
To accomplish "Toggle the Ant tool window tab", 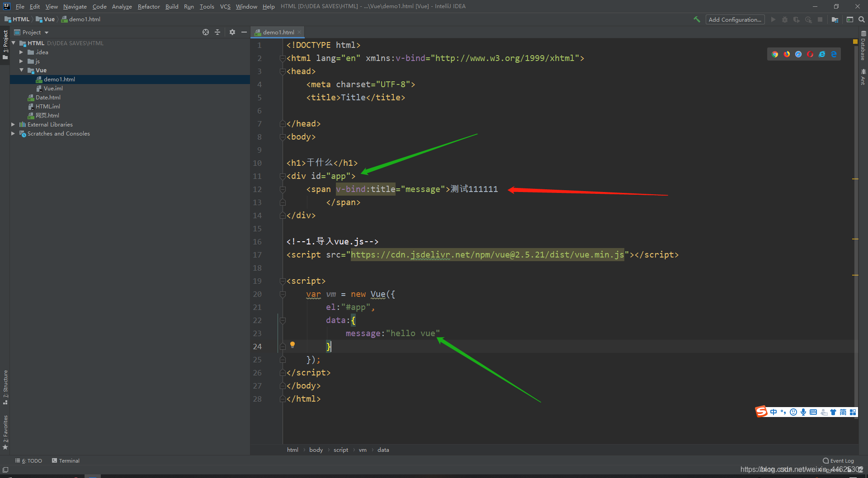I will click(863, 76).
